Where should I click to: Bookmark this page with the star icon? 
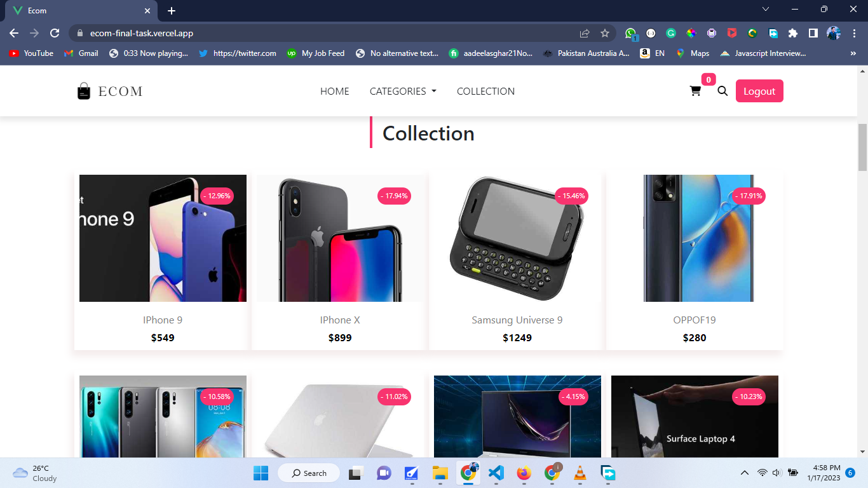pyautogui.click(x=605, y=33)
